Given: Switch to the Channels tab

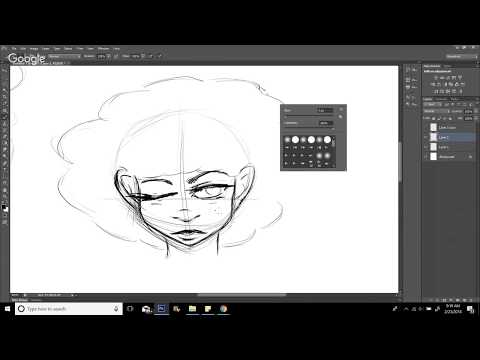Looking at the screenshot, I should pos(441,99).
